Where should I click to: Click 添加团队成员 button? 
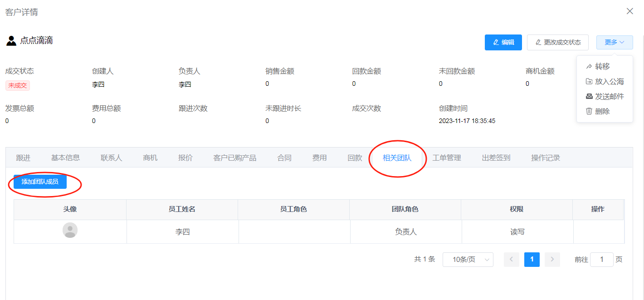click(x=40, y=182)
